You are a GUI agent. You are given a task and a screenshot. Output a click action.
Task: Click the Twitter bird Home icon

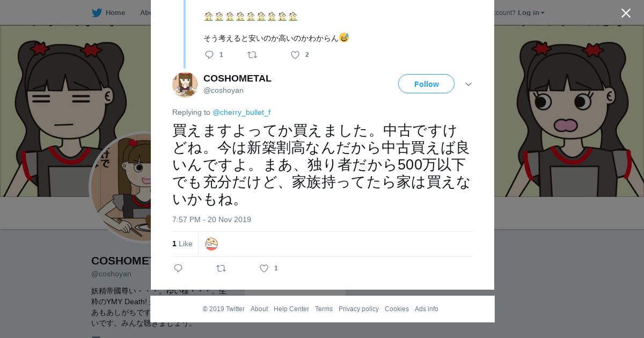97,13
